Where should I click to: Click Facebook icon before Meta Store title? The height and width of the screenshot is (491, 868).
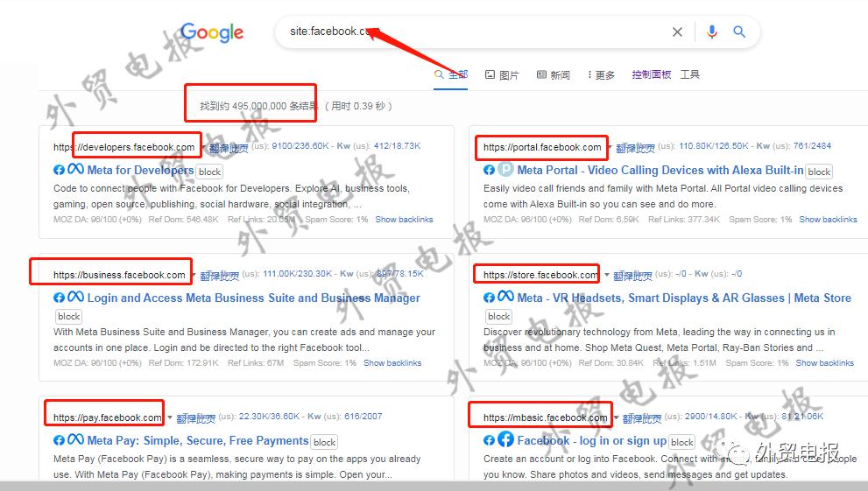click(489, 298)
